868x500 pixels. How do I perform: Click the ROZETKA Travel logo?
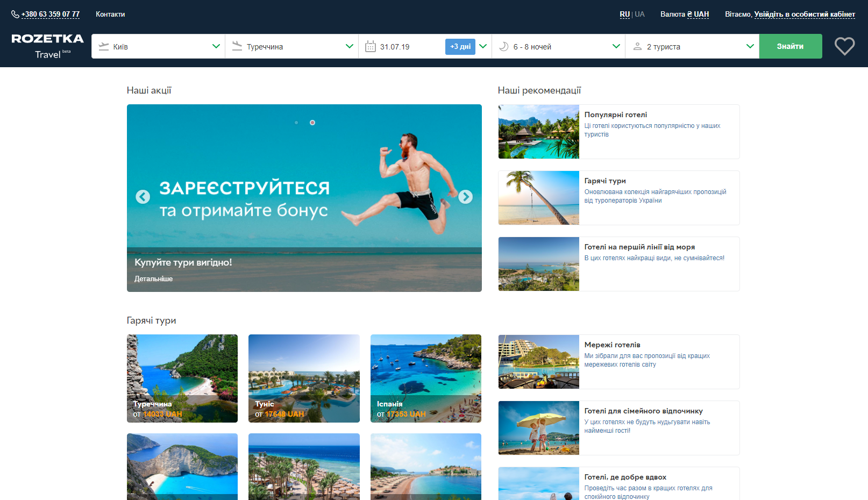tap(47, 46)
